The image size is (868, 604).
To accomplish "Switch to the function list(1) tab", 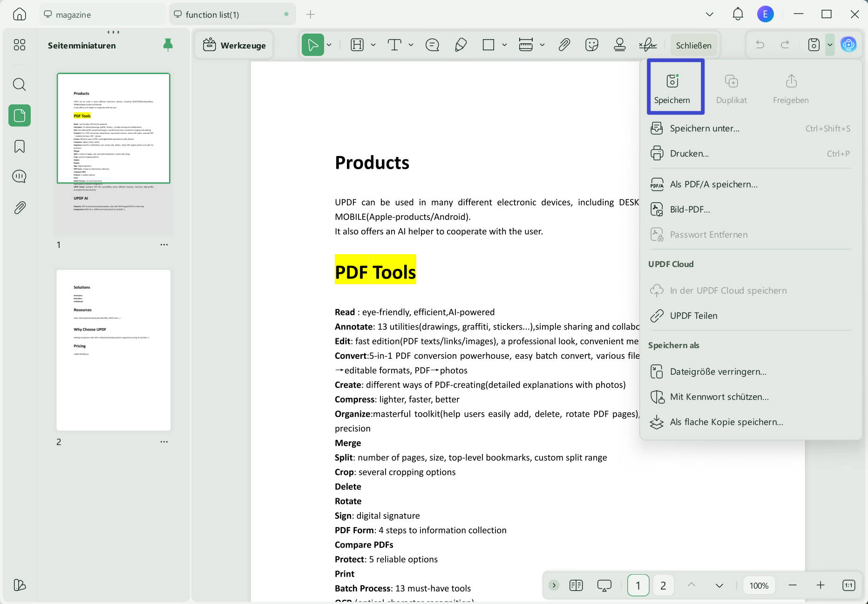I will pos(232,14).
